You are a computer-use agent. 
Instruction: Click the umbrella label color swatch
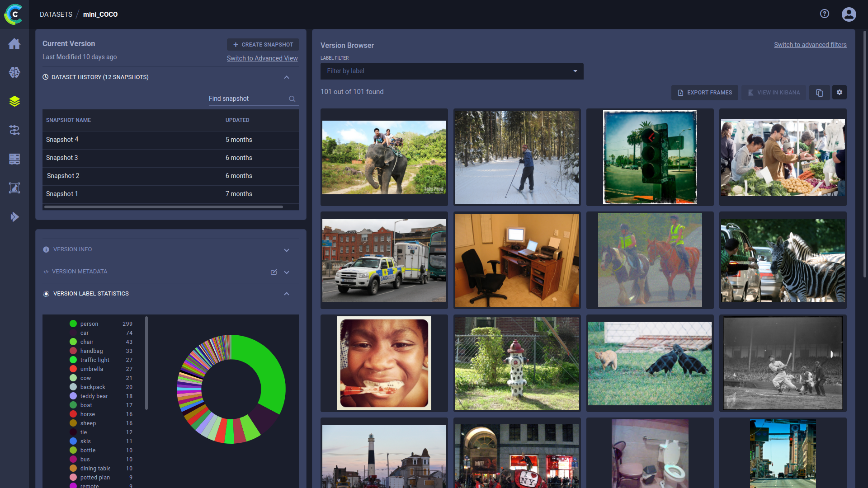(x=73, y=369)
